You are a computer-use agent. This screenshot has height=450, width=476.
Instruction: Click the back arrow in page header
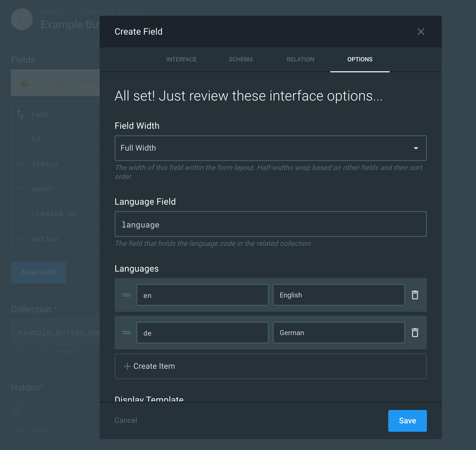22,19
